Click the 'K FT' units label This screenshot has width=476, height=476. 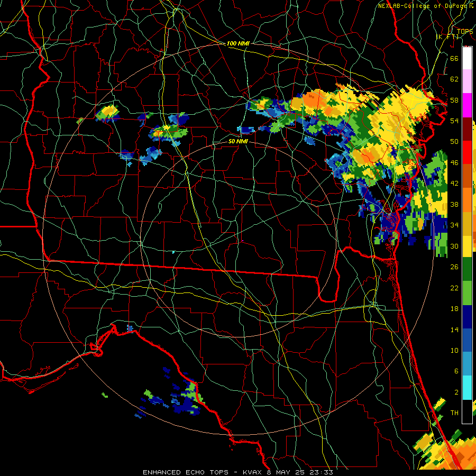447,36
